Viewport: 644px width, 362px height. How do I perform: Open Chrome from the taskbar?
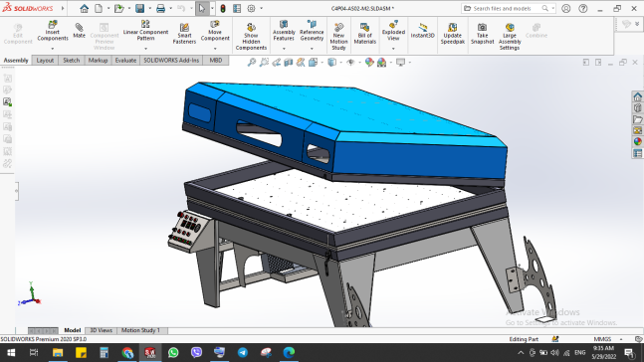tap(127, 353)
